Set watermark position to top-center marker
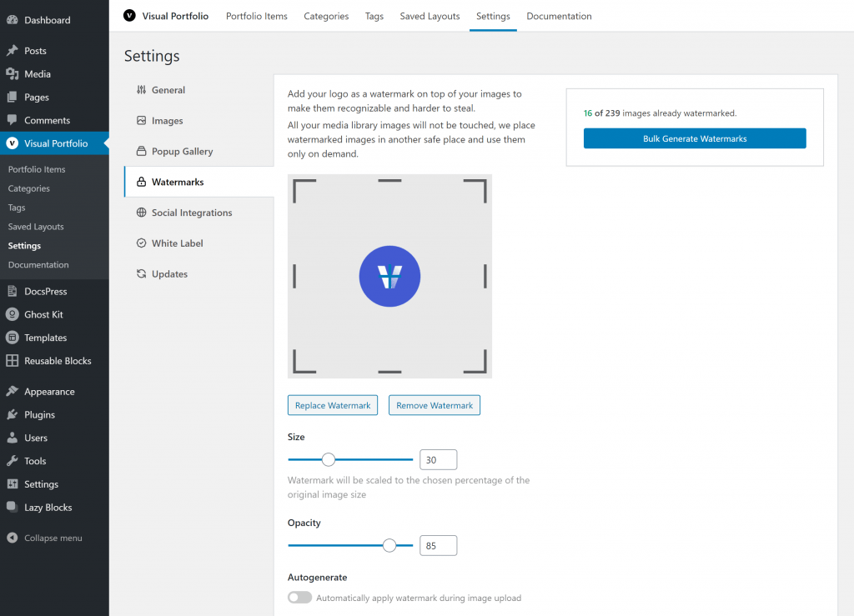854x616 pixels. (389, 181)
